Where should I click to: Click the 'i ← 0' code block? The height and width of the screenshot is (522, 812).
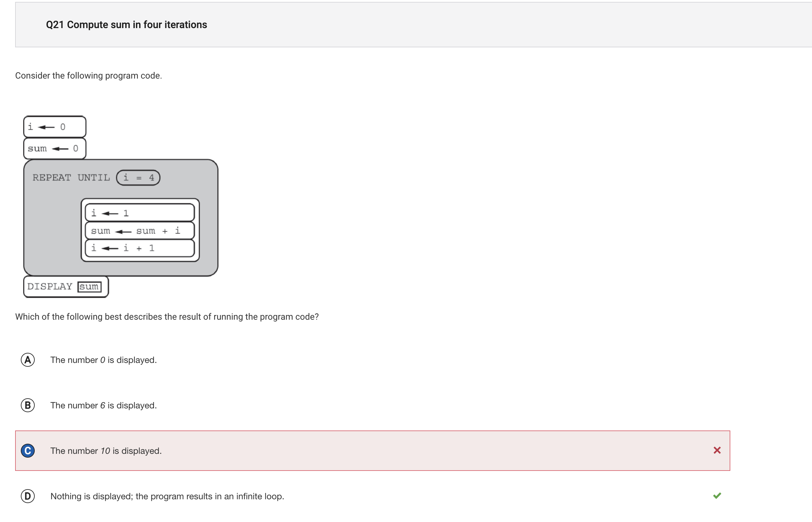click(x=55, y=127)
